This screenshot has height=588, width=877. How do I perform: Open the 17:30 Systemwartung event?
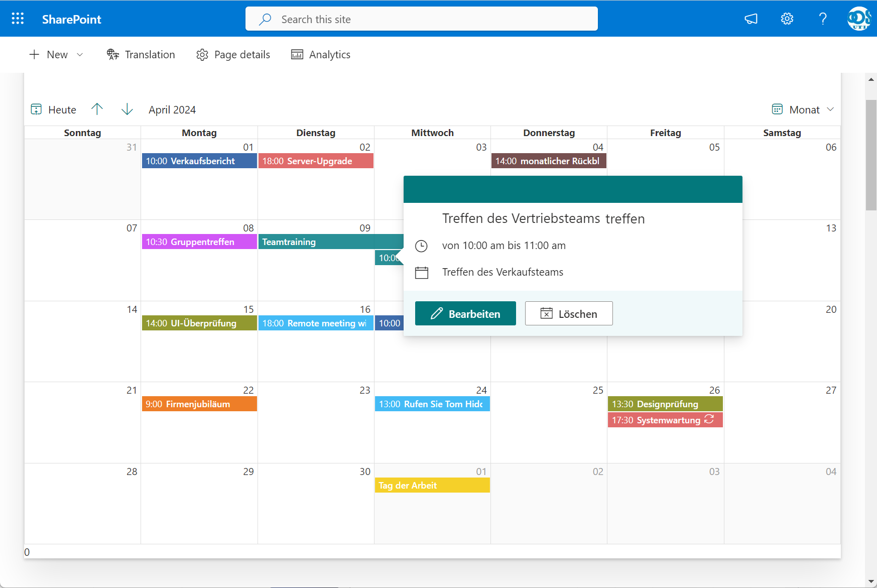[x=665, y=420]
